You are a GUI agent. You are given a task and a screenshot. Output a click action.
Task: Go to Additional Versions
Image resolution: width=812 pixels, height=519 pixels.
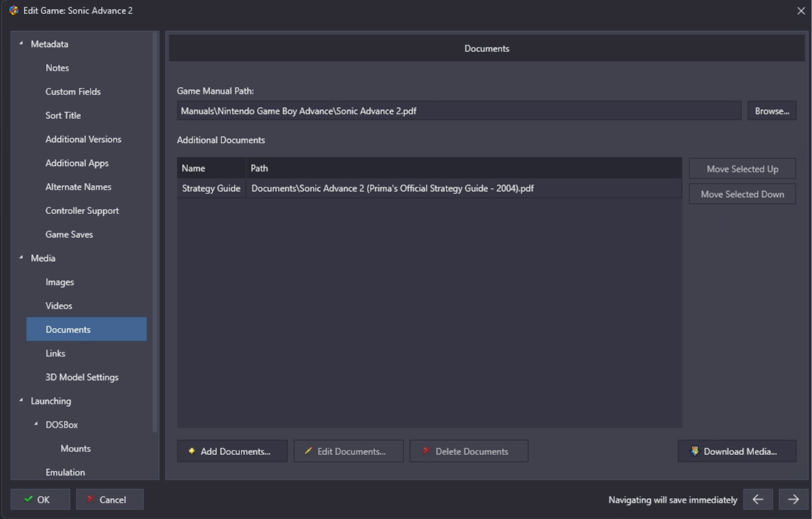pos(83,140)
